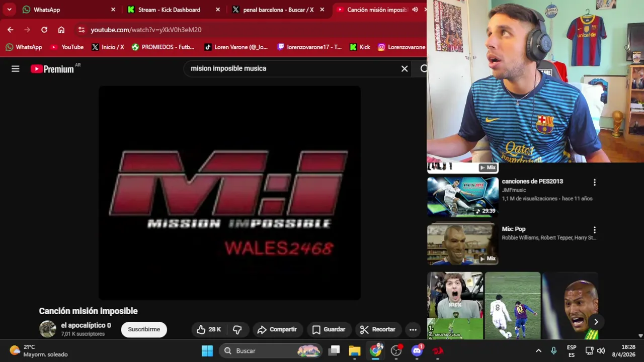Open YouTube hamburger guide menu

(16, 69)
